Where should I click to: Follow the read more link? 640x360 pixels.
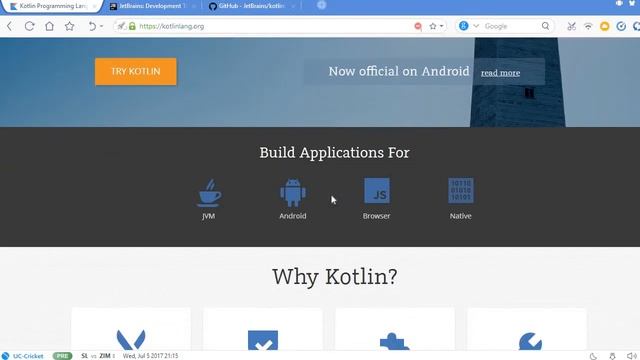(x=500, y=73)
